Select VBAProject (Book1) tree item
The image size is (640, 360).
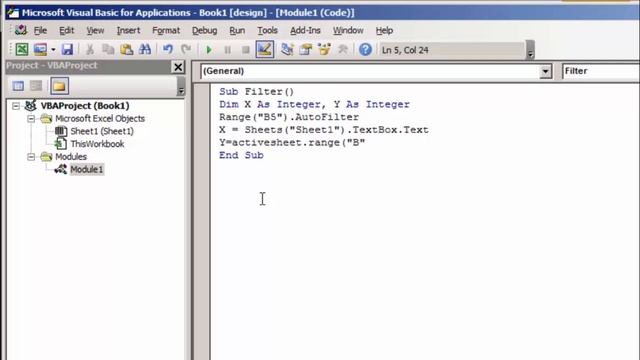[85, 106]
